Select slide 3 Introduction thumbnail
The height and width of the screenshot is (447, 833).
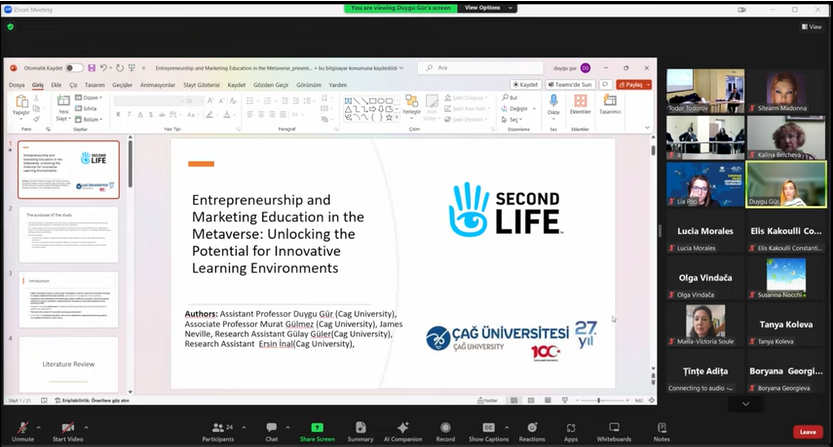pos(69,300)
